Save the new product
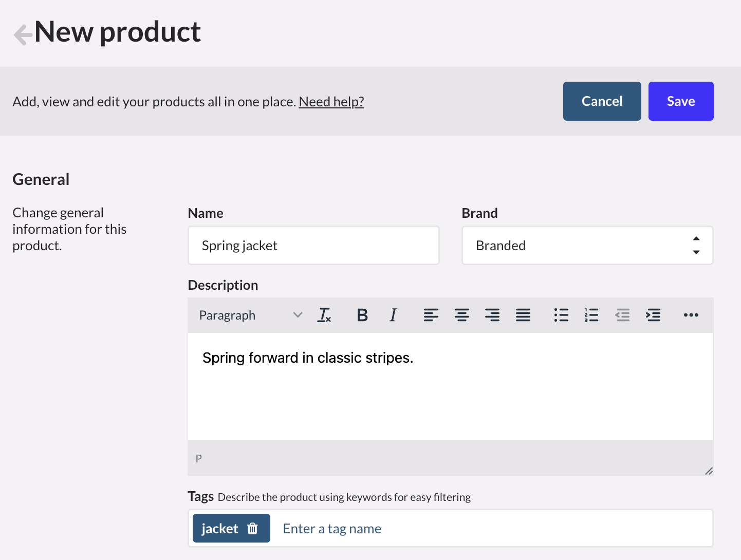The height and width of the screenshot is (560, 741). coord(681,101)
